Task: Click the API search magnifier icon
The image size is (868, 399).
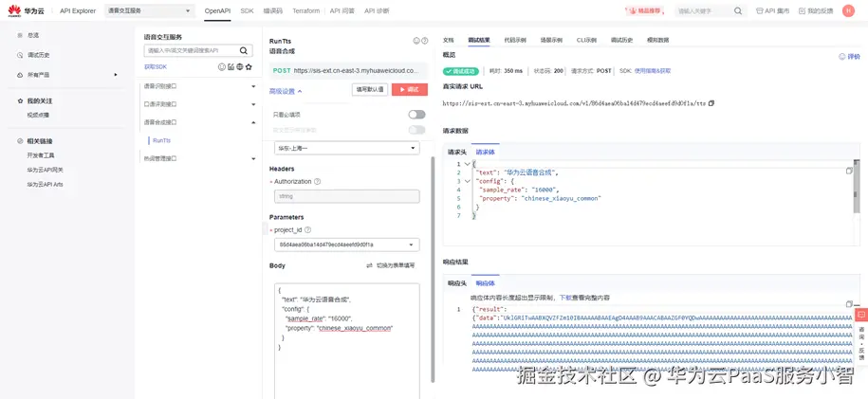Action: 243,50
